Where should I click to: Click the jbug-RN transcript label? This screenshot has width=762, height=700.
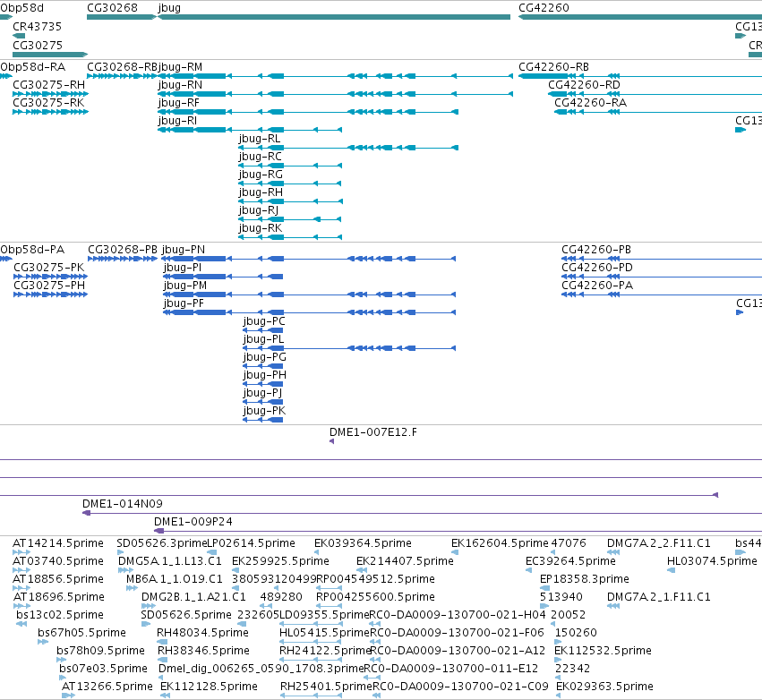pos(180,85)
